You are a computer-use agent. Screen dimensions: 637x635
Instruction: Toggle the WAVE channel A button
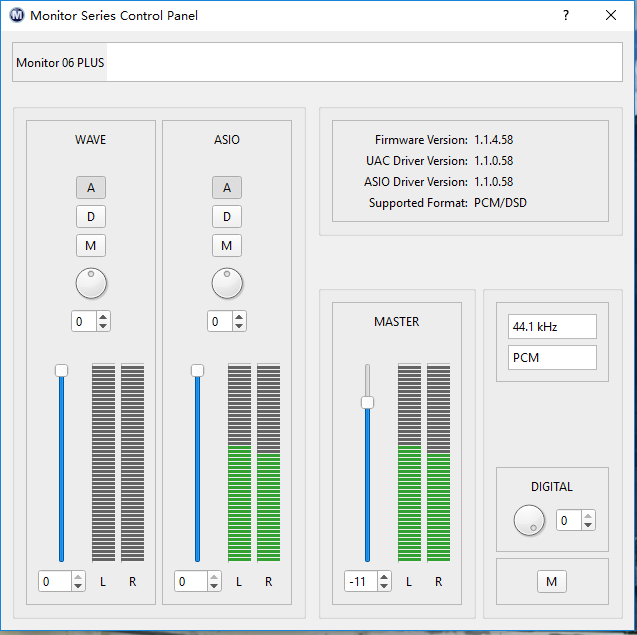pos(91,187)
